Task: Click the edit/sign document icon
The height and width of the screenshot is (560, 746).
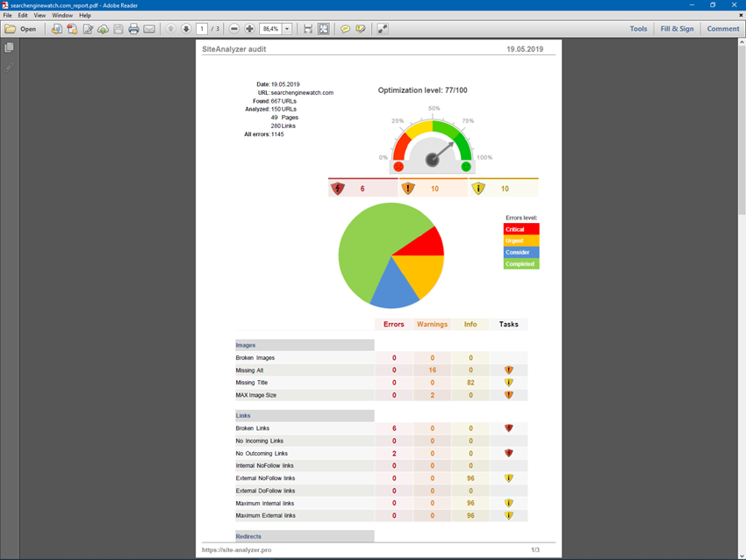Action: pyautogui.click(x=88, y=29)
